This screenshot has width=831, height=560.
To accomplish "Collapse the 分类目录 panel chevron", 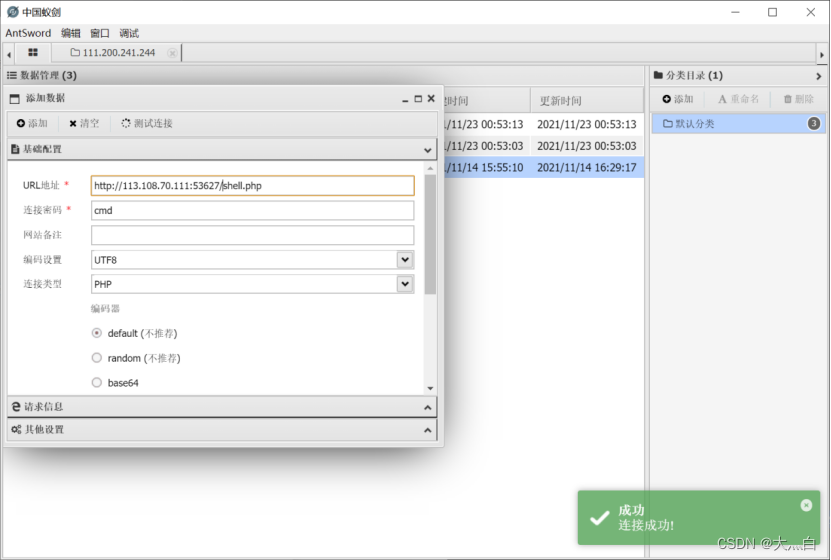I will 819,76.
